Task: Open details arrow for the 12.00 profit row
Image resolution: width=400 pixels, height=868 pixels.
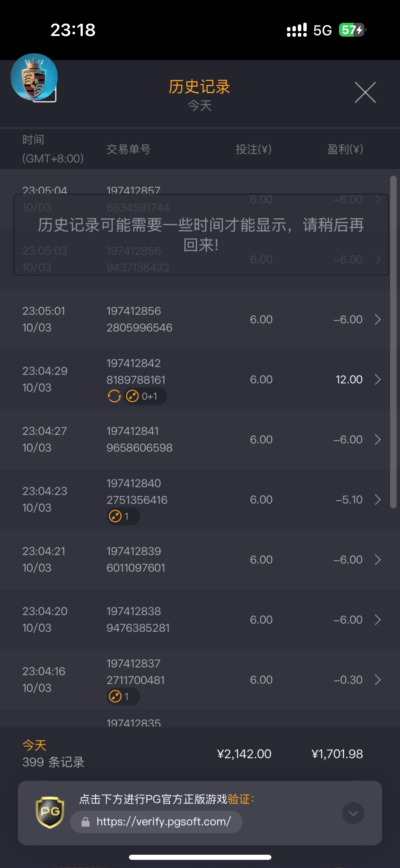Action: point(378,379)
